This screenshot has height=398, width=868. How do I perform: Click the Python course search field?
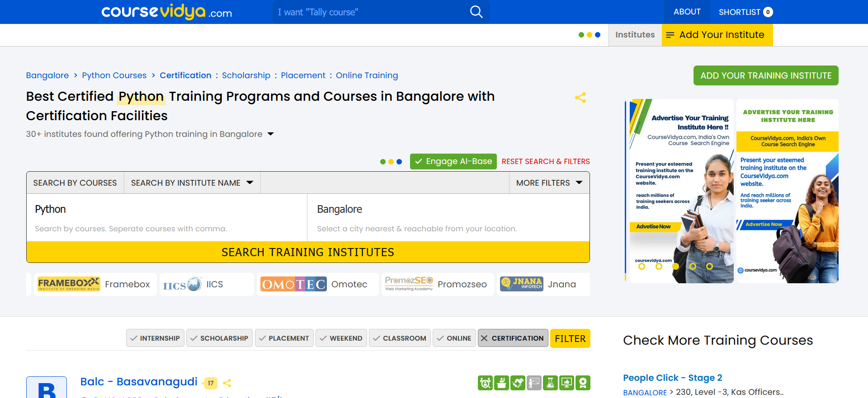(167, 218)
